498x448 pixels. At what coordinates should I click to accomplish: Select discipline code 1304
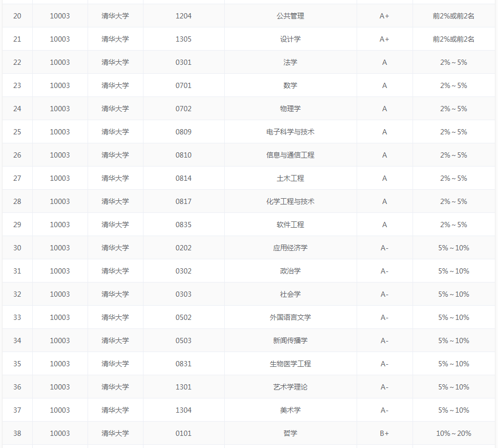[184, 410]
